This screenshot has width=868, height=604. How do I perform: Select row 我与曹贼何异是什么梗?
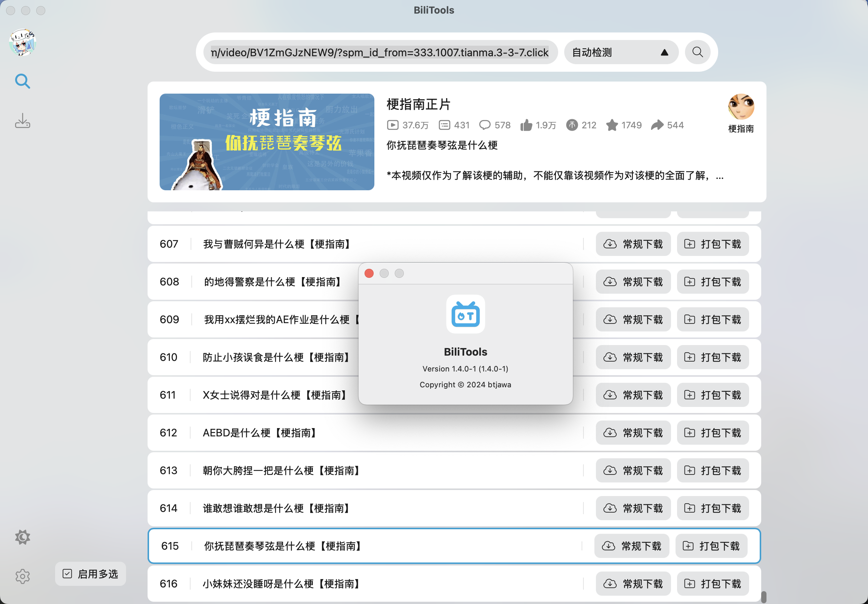pos(454,244)
